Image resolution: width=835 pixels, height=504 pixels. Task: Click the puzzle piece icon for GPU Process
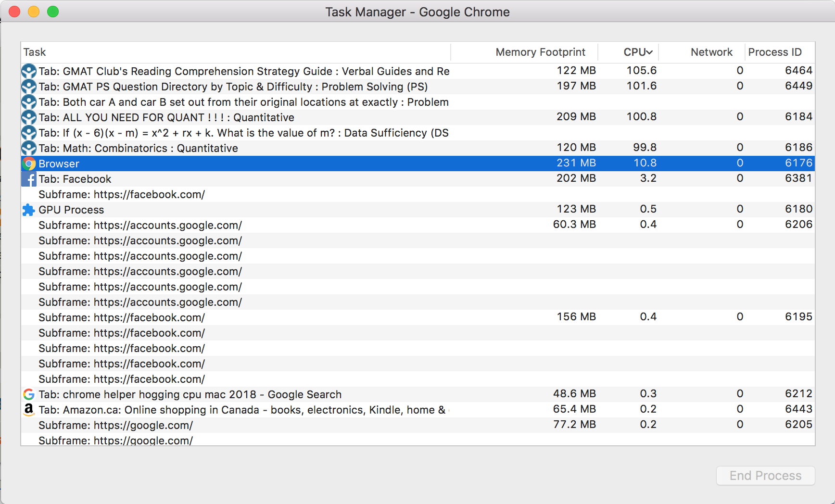[29, 210]
